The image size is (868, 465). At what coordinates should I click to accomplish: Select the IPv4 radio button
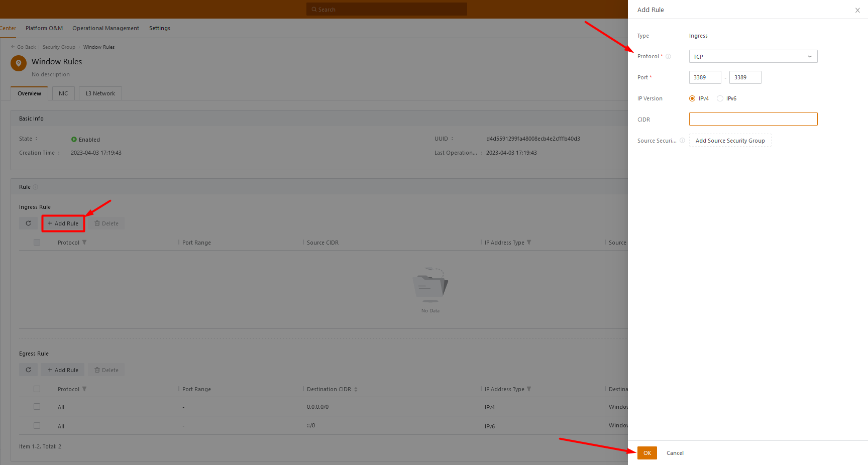pyautogui.click(x=692, y=98)
